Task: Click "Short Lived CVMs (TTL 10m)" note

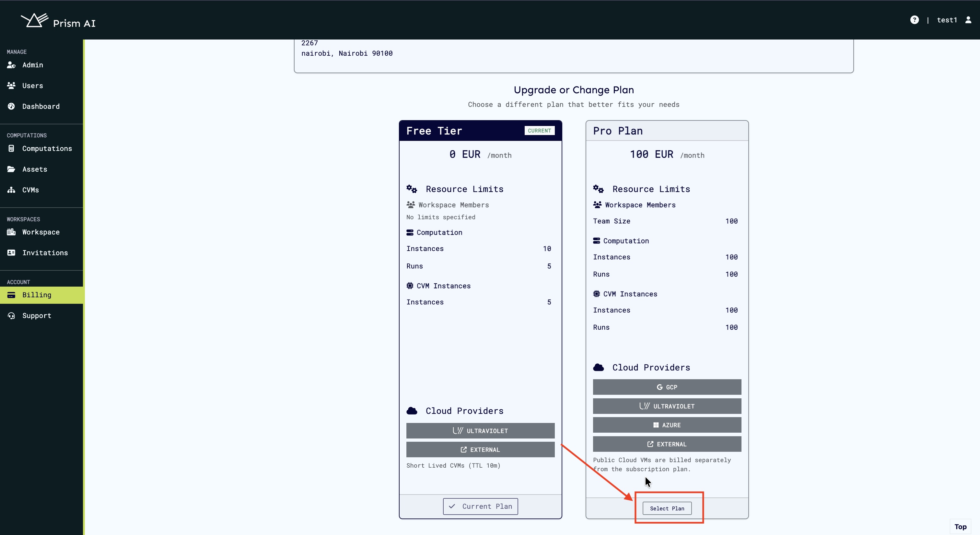Action: (453, 465)
